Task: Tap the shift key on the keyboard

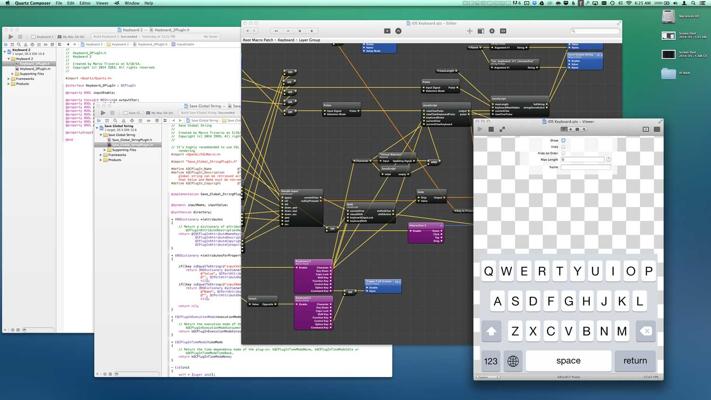Action: 491,331
